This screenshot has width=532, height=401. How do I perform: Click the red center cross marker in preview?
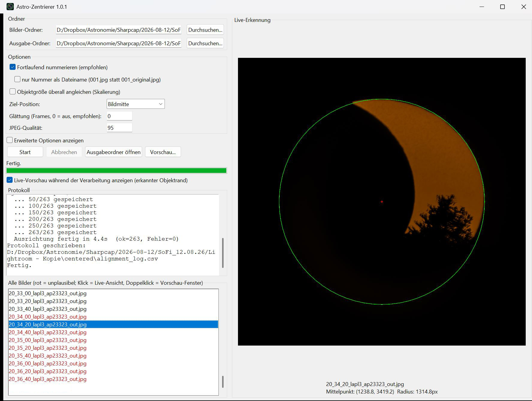(x=382, y=202)
